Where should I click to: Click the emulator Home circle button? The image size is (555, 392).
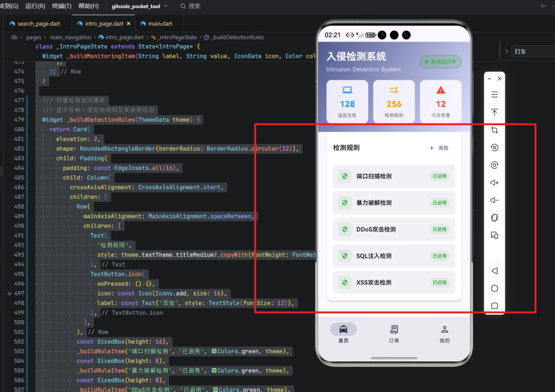pyautogui.click(x=494, y=288)
